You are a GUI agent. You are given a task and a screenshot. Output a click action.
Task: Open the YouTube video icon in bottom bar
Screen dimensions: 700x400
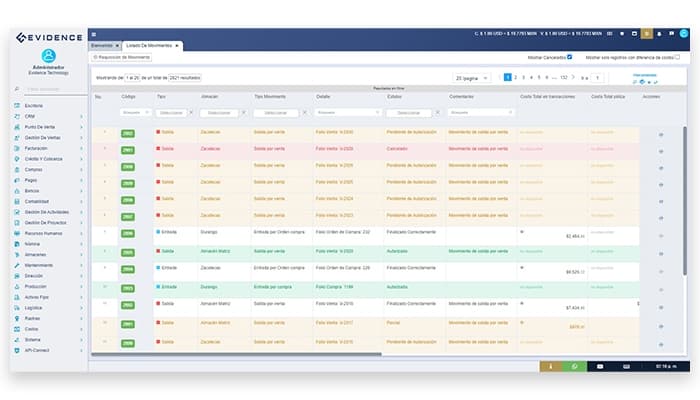pos(601,367)
